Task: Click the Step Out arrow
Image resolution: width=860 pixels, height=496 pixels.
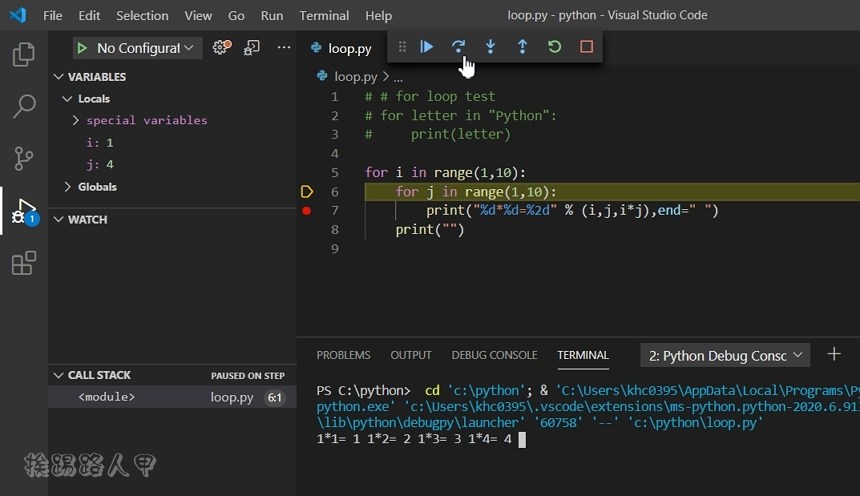Action: [522, 47]
